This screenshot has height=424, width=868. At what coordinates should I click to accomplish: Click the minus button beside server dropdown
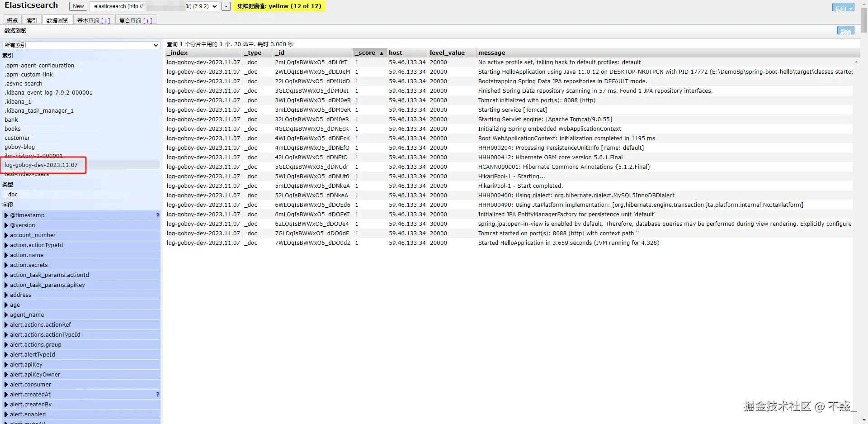tap(226, 6)
